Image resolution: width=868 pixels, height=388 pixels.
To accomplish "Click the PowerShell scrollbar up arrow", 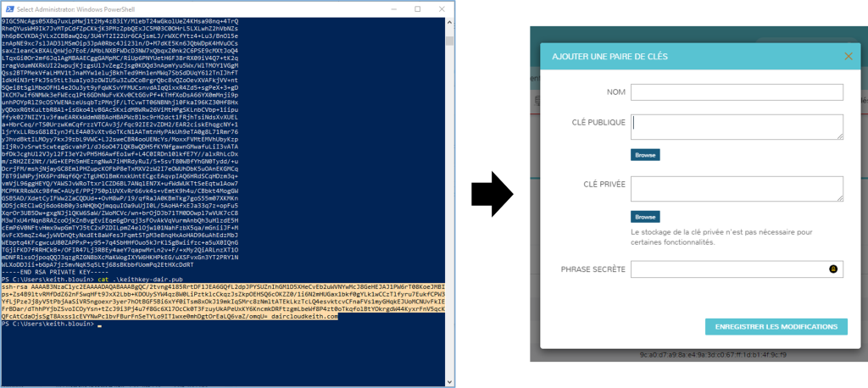I will [x=447, y=19].
